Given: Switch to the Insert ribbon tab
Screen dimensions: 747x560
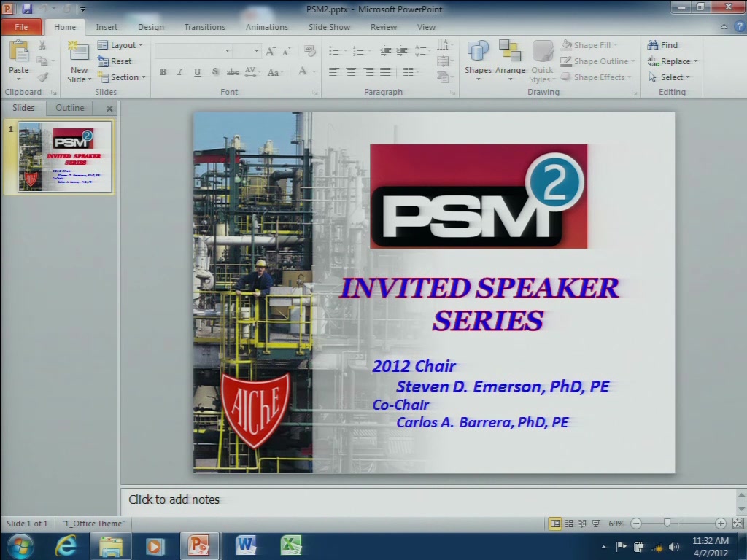Looking at the screenshot, I should pyautogui.click(x=107, y=27).
